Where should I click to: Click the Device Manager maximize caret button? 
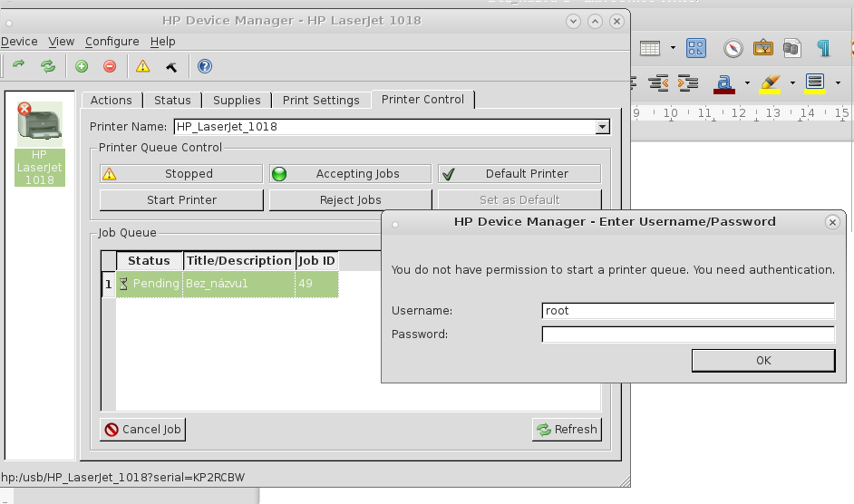[595, 21]
